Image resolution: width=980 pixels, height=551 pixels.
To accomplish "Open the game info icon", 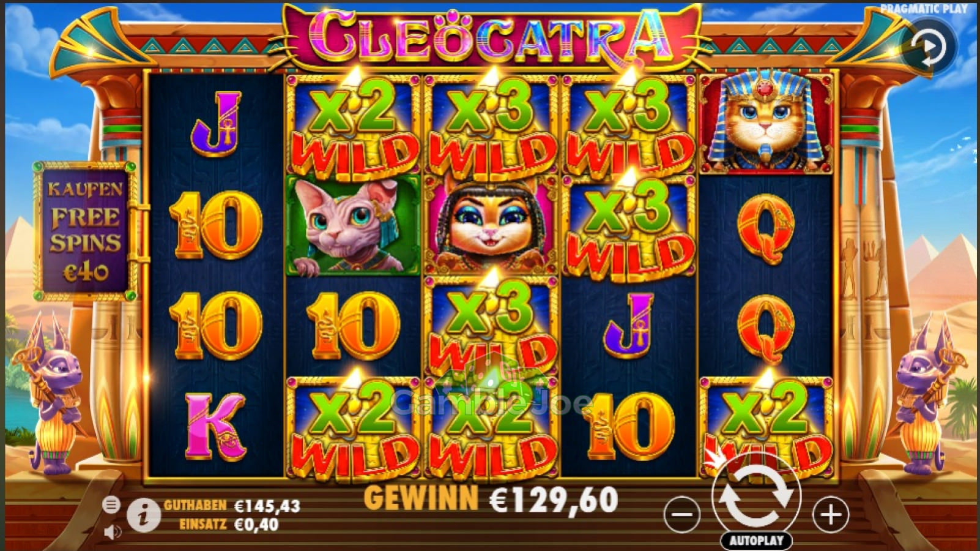I will 143,515.
